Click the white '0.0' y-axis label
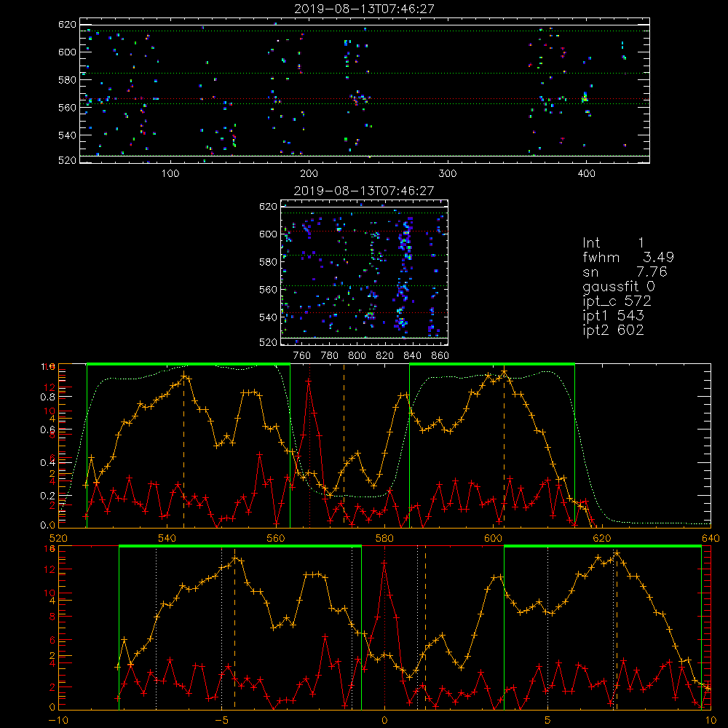Screen dimensions: 728x728 tap(48, 525)
